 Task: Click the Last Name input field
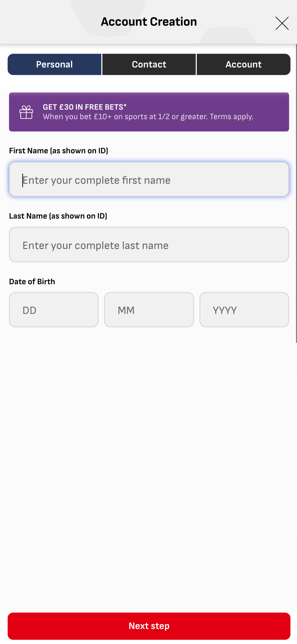149,245
